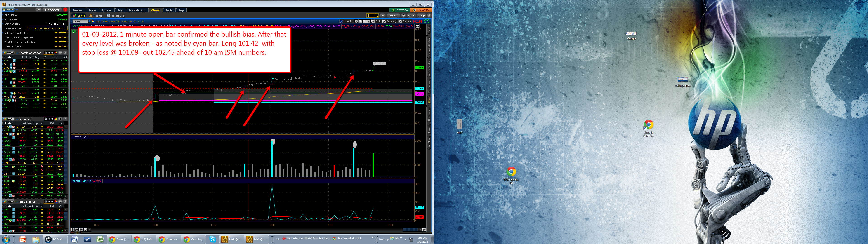Click the printer icon beside Reset button

pyautogui.click(x=404, y=16)
